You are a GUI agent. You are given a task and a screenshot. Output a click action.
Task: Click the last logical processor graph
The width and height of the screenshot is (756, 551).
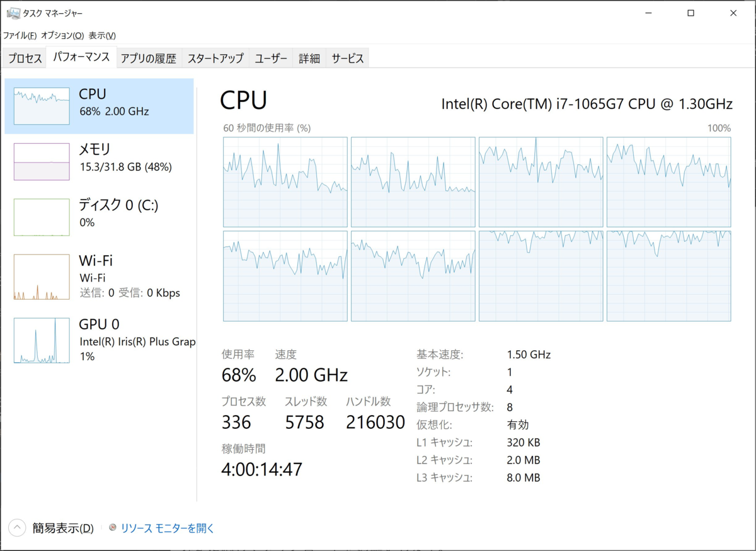click(x=669, y=276)
